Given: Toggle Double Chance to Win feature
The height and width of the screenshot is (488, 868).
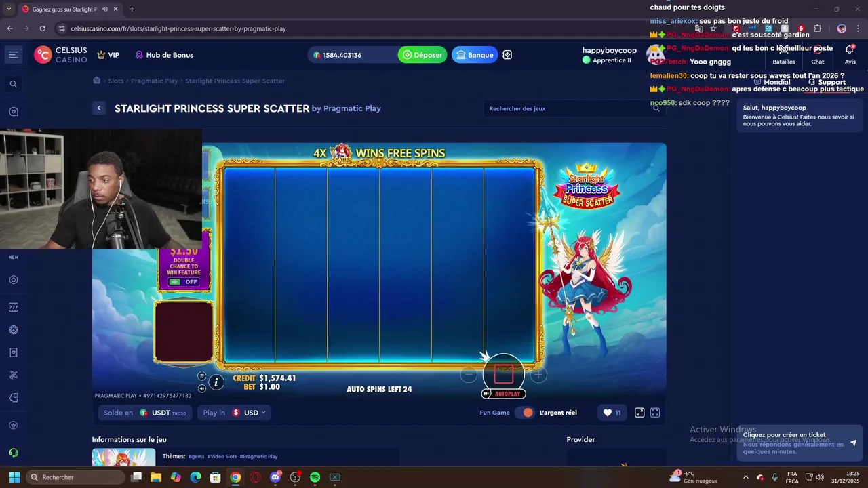Looking at the screenshot, I should click(x=184, y=282).
